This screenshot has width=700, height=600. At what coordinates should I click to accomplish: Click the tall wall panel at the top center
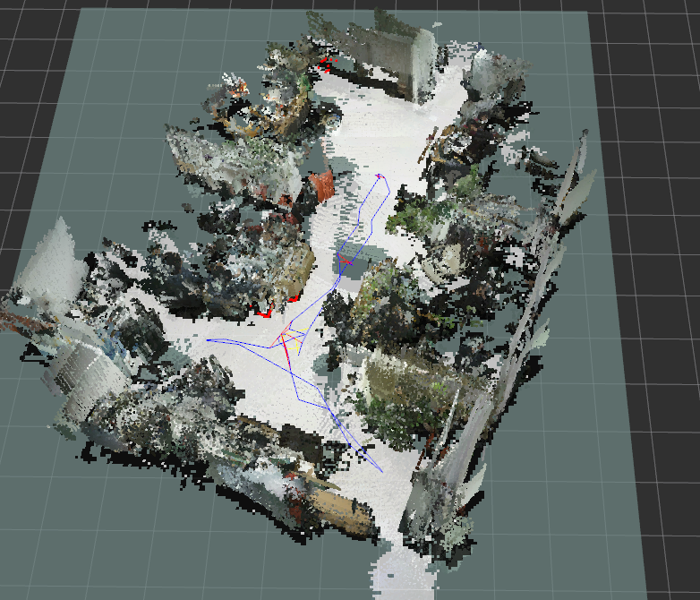tap(421, 65)
